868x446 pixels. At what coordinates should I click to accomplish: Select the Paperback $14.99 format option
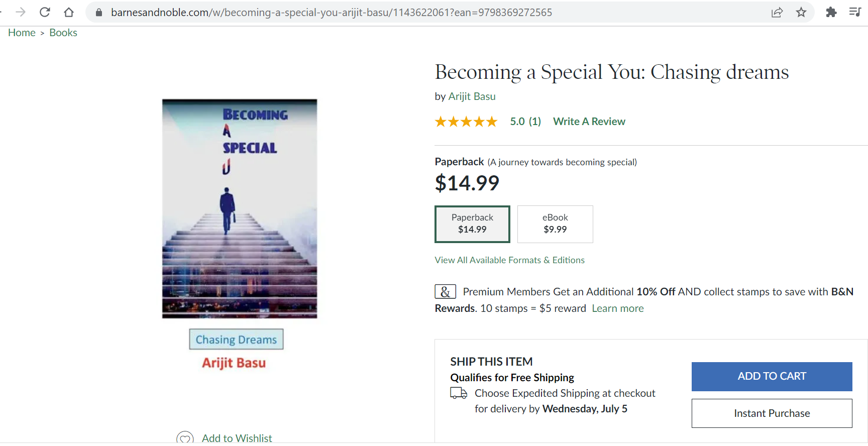click(472, 224)
